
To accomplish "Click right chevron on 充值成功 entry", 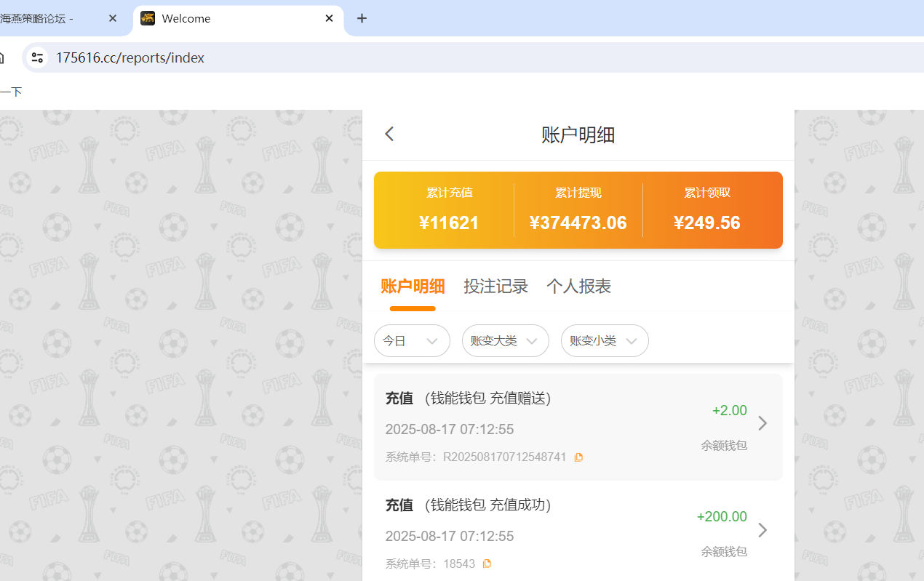I will pos(762,530).
